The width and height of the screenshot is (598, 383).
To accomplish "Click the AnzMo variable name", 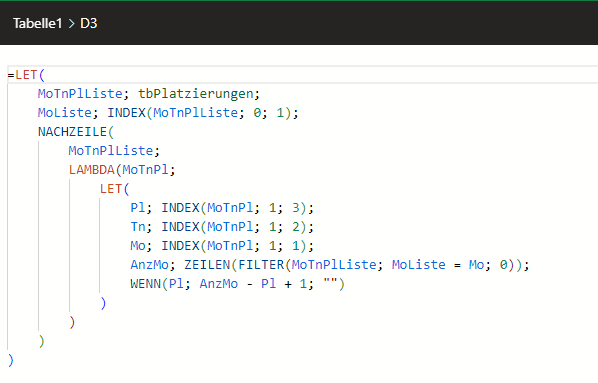I will [150, 265].
